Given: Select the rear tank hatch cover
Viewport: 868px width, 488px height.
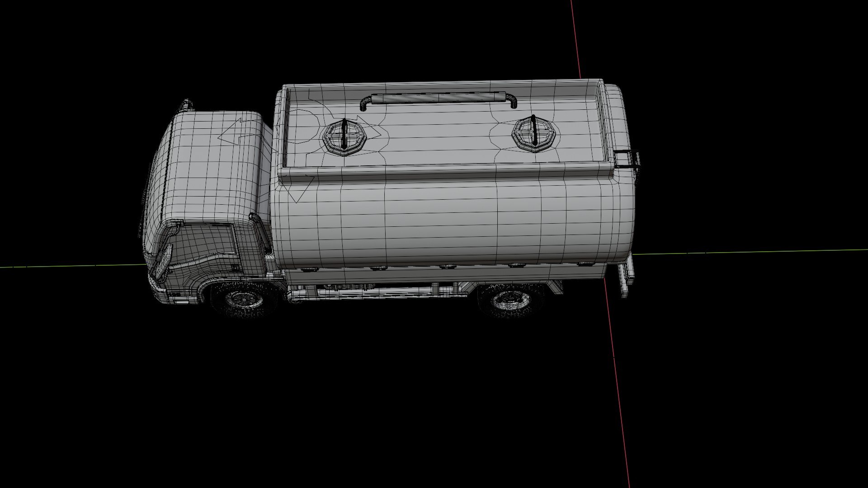Looking at the screenshot, I should click(533, 134).
